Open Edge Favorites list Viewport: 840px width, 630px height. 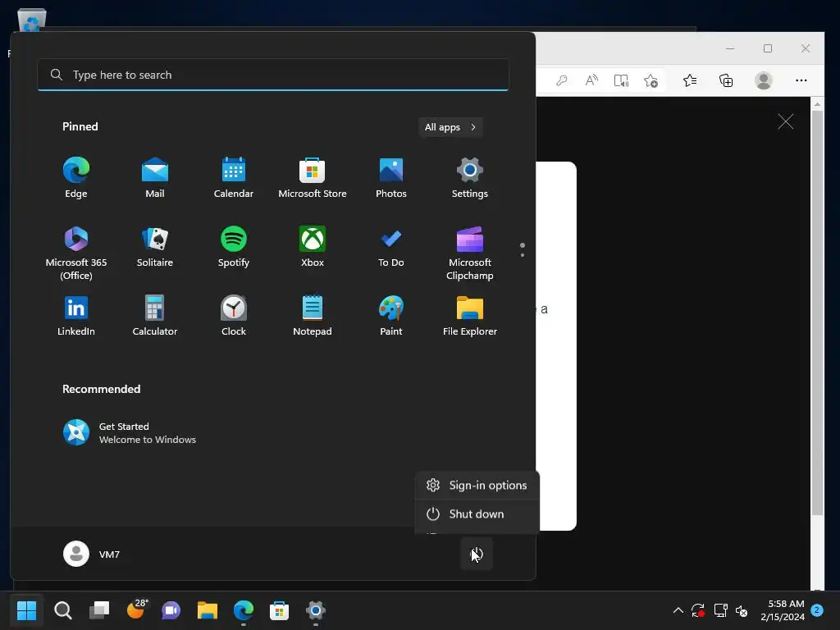[690, 80]
